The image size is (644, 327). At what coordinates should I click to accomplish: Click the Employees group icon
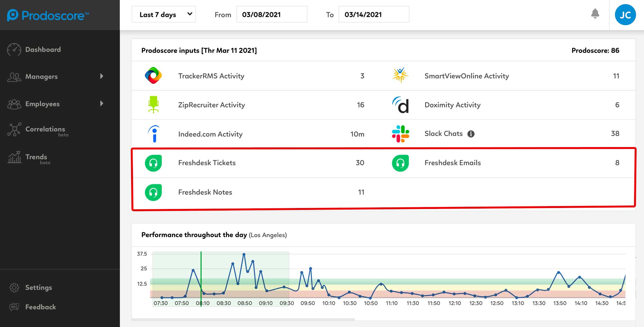click(x=14, y=104)
